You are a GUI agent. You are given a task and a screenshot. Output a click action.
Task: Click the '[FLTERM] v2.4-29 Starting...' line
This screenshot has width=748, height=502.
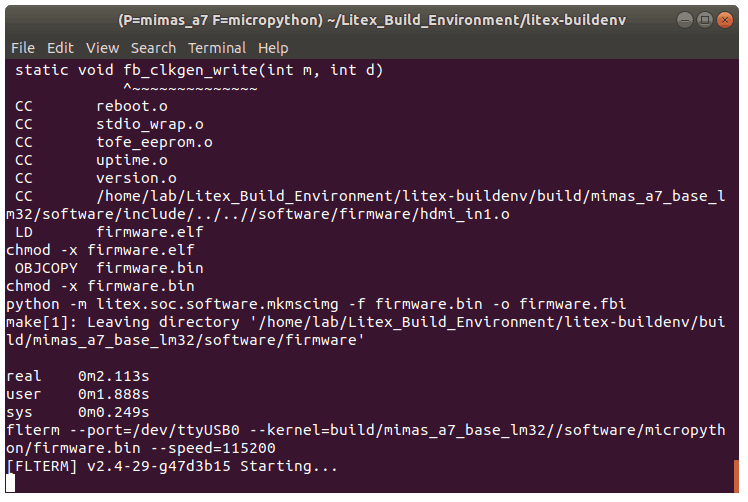pyautogui.click(x=172, y=466)
